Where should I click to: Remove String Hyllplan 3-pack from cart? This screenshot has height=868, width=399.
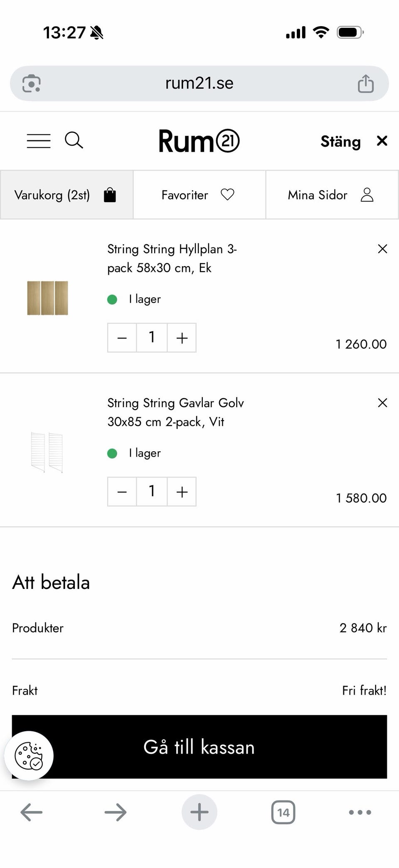click(x=382, y=249)
